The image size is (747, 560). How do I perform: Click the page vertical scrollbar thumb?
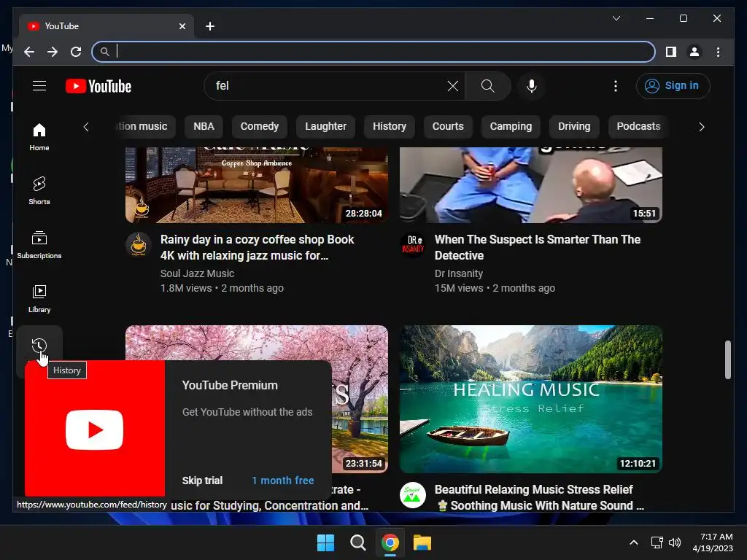point(727,359)
